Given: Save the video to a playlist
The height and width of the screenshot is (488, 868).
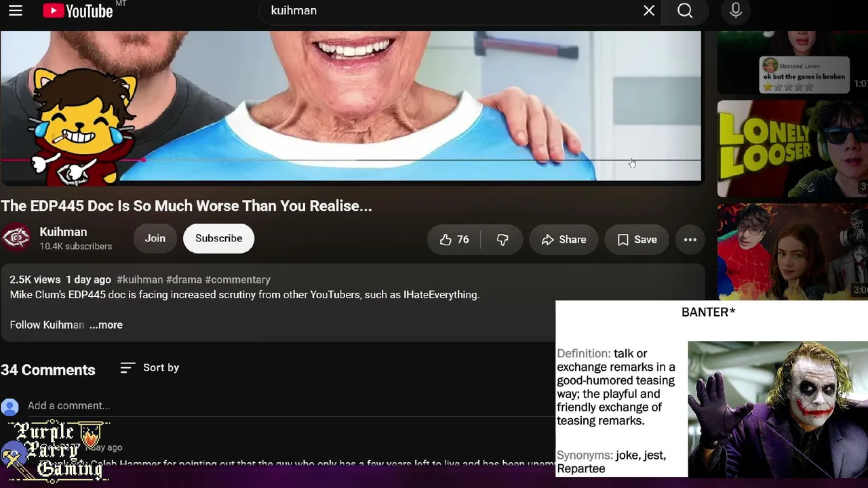Looking at the screenshot, I should (637, 239).
